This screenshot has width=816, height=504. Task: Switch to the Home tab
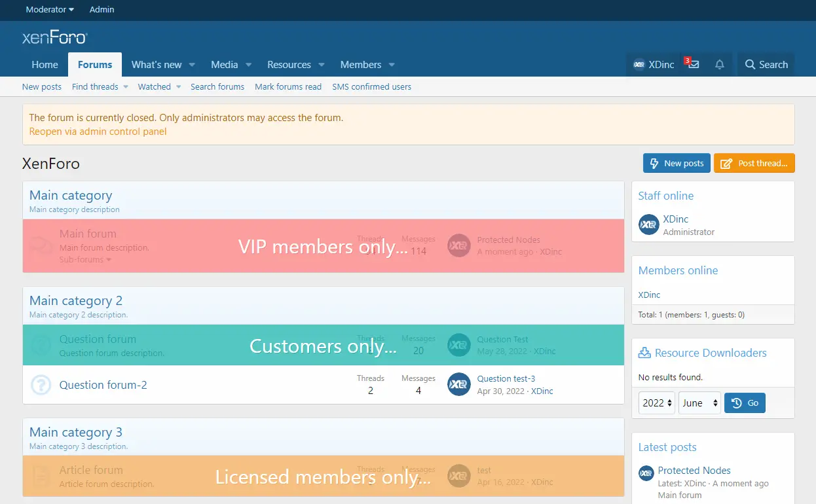(x=45, y=65)
